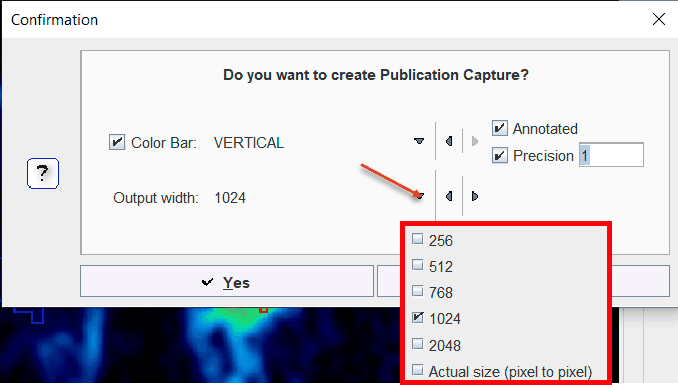Choose 512 output width option
The width and height of the screenshot is (678, 385).
click(x=432, y=266)
